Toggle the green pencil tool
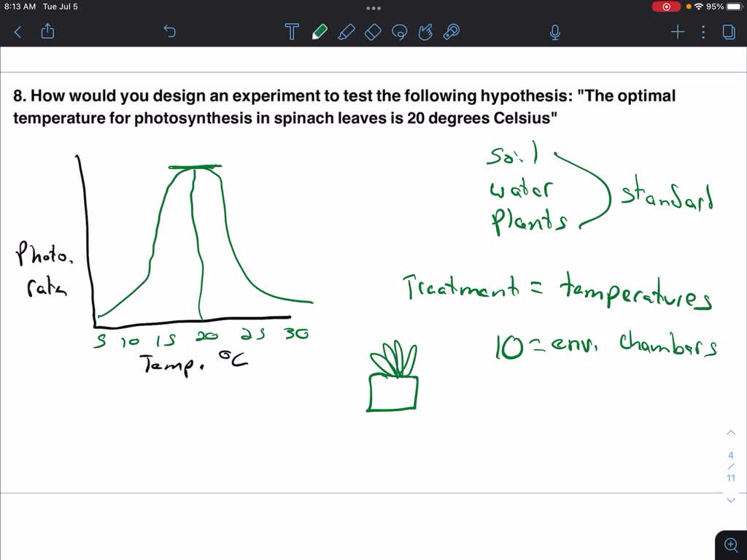The width and height of the screenshot is (747, 560). pos(321,31)
